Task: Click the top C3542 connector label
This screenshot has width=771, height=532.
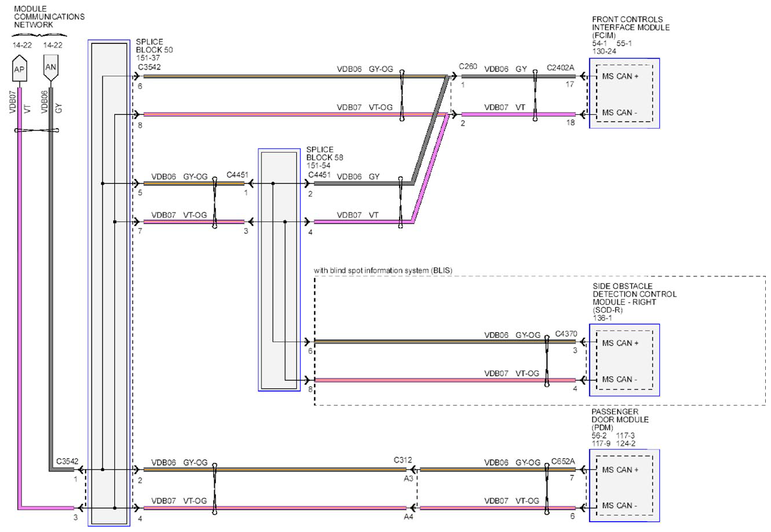Action: click(148, 67)
